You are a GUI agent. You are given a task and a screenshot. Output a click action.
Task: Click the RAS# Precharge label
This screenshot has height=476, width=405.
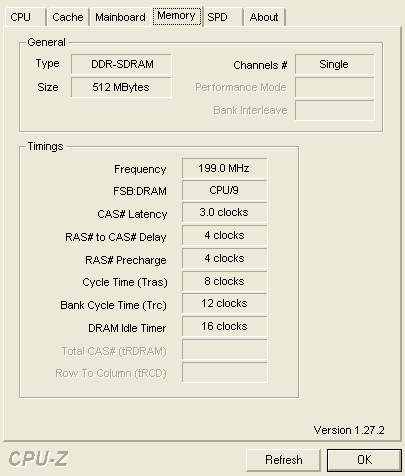point(126,260)
